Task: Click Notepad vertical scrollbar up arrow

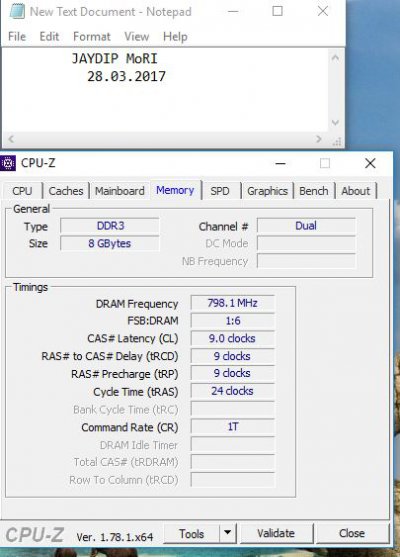Action: (335, 58)
